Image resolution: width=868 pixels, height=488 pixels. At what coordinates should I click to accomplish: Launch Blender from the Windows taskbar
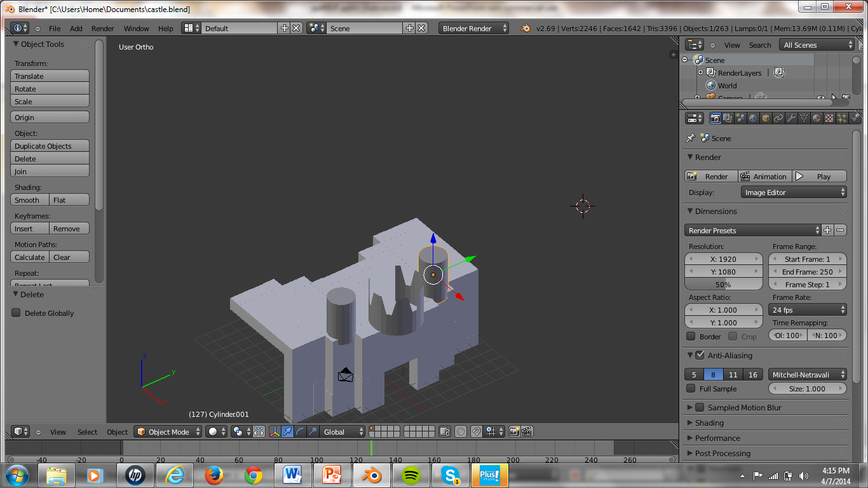(372, 475)
